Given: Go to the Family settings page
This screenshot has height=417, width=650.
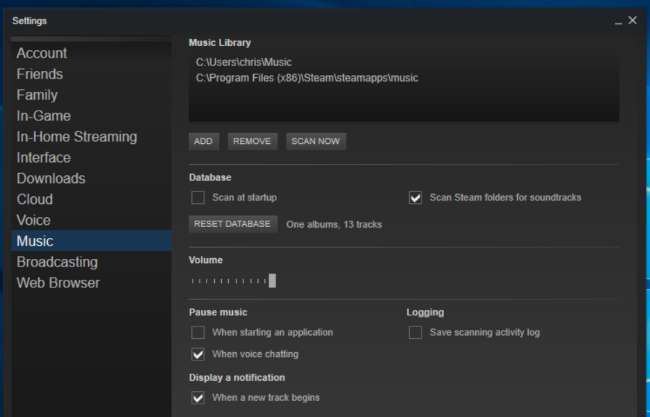Looking at the screenshot, I should pyautogui.click(x=38, y=95).
